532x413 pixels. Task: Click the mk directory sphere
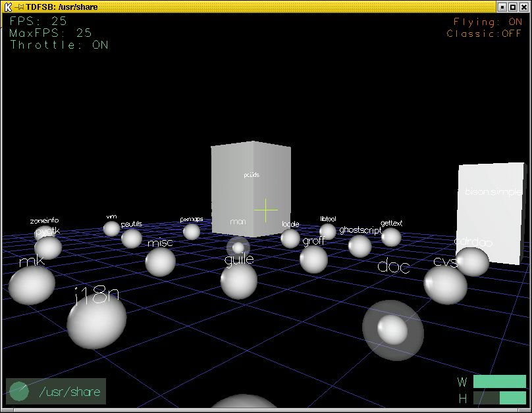click(x=32, y=284)
